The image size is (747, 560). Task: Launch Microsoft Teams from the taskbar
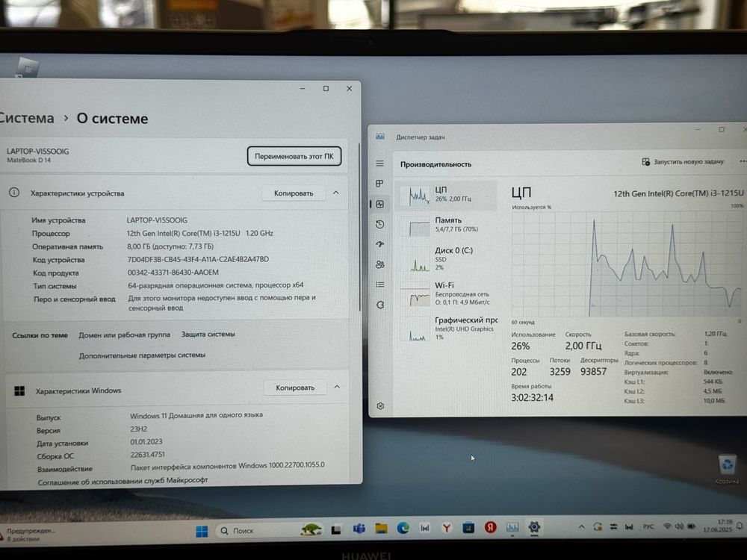click(x=359, y=529)
